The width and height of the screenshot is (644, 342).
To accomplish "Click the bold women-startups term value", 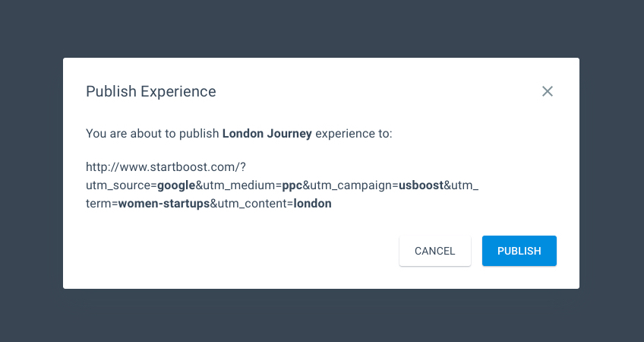I will click(x=164, y=204).
